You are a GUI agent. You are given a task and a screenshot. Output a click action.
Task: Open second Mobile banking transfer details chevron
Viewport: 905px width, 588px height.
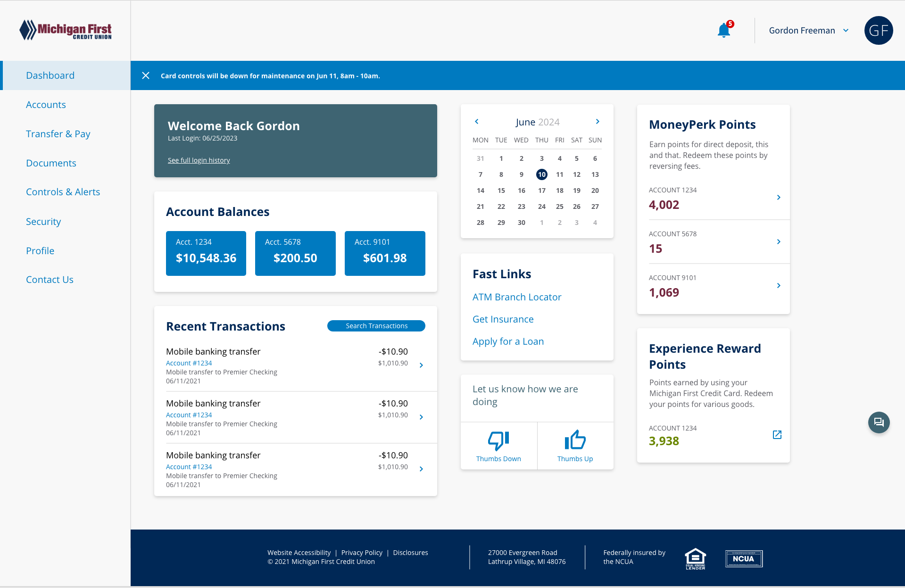click(x=421, y=417)
